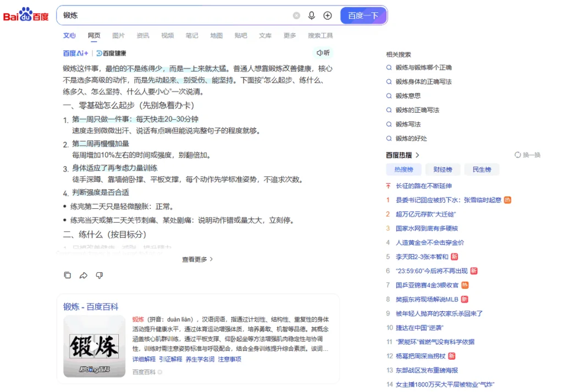Open hot topic 李天阳2-3张本智和

(422, 257)
